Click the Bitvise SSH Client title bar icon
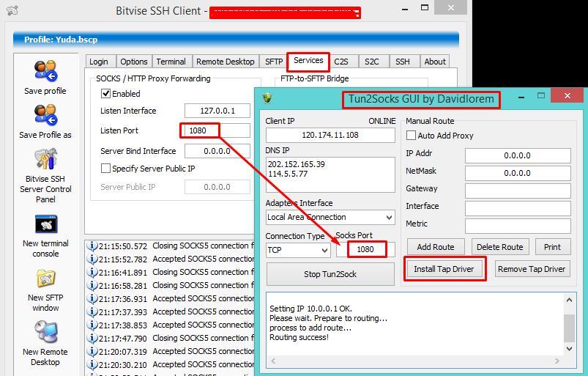588x376 pixels. point(12,10)
